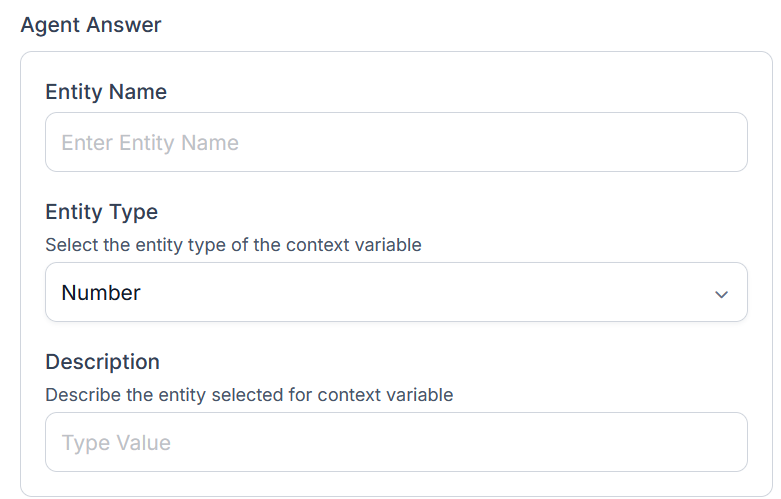Focus the Entity Name input field
Screen dimensions: 781x499
coord(396,142)
